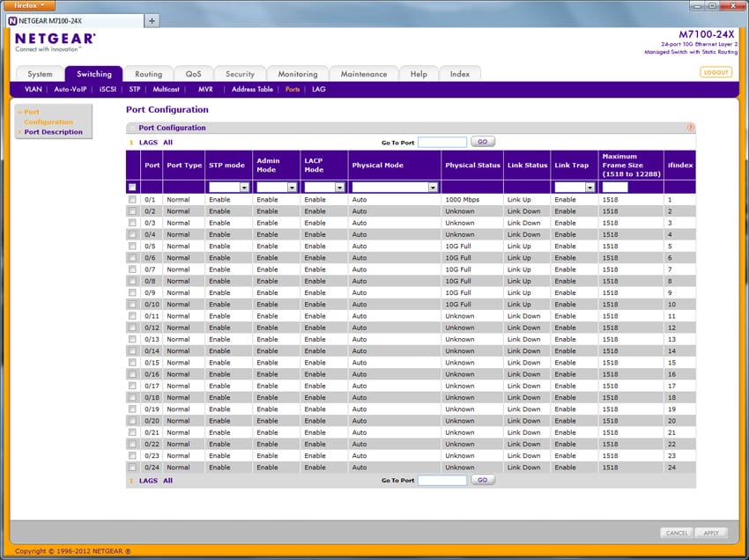Check the box for port 0/1

(x=132, y=200)
